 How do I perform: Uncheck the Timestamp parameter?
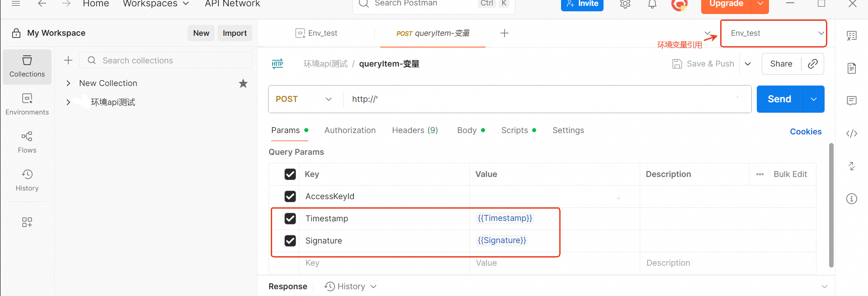click(x=290, y=219)
